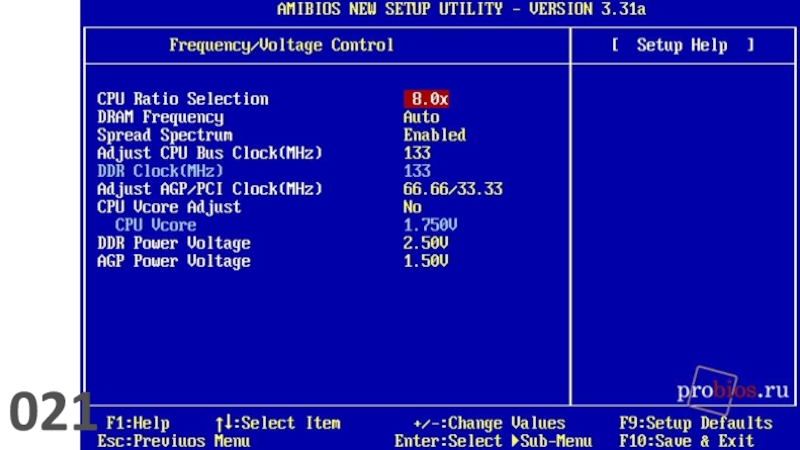
Task: Click the Setup Help panel title
Action: [682, 45]
